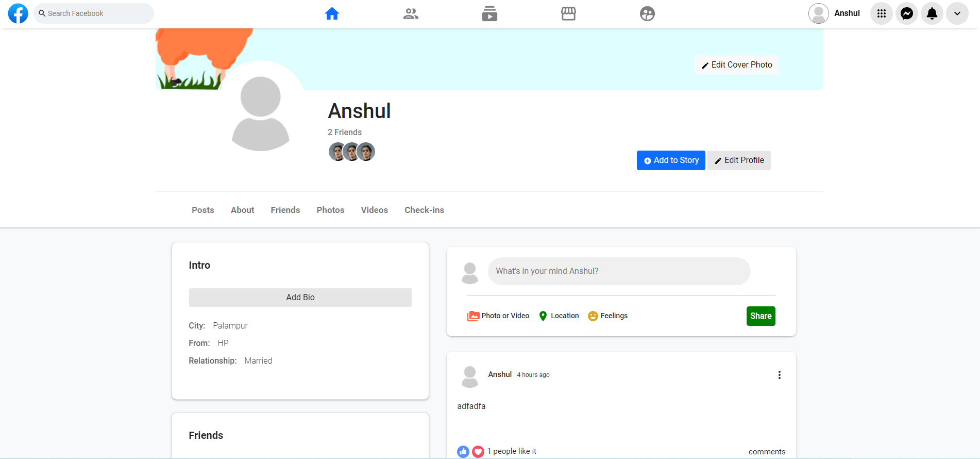
Task: Click the Add Bio button
Action: (300, 298)
